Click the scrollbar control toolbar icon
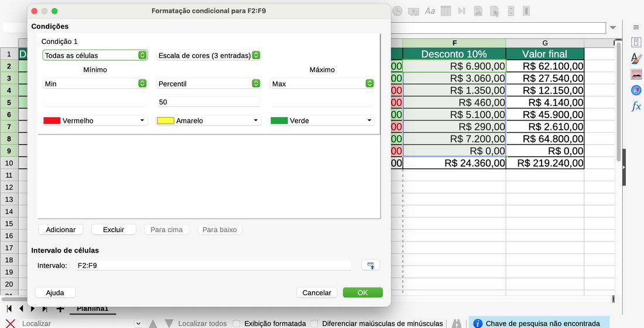644x328 pixels. point(526,11)
